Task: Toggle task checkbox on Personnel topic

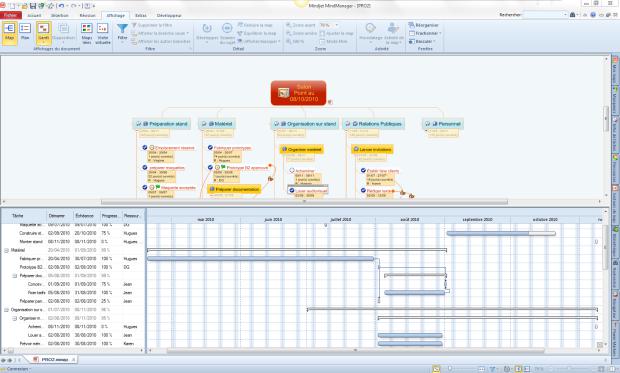Action: [x=427, y=124]
